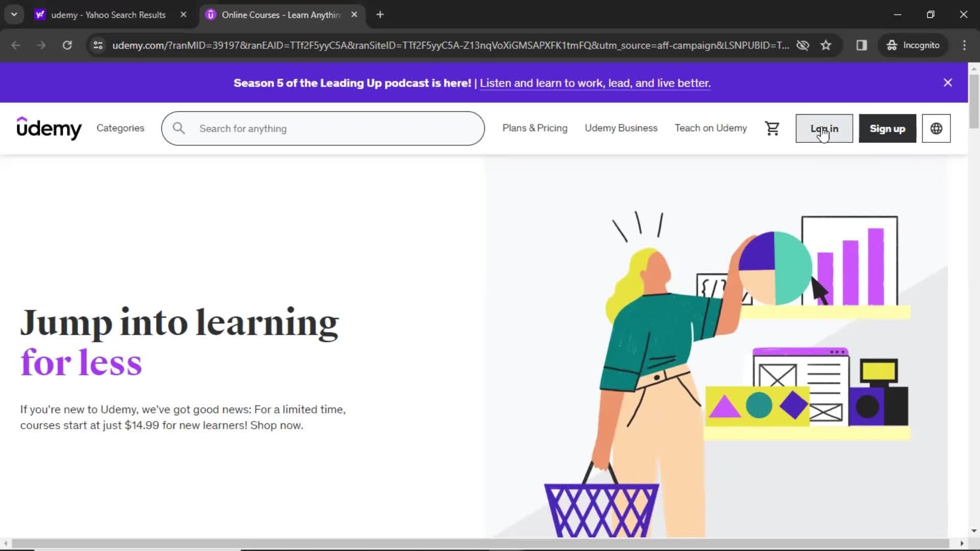The image size is (980, 551).
Task: Expand the Categories navigation menu
Action: click(120, 128)
